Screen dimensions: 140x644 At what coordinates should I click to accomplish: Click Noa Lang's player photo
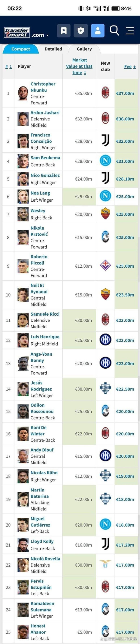point(23,197)
